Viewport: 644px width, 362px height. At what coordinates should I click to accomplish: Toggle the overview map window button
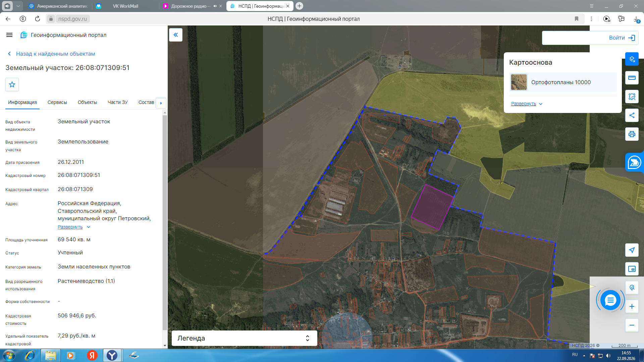click(x=632, y=269)
